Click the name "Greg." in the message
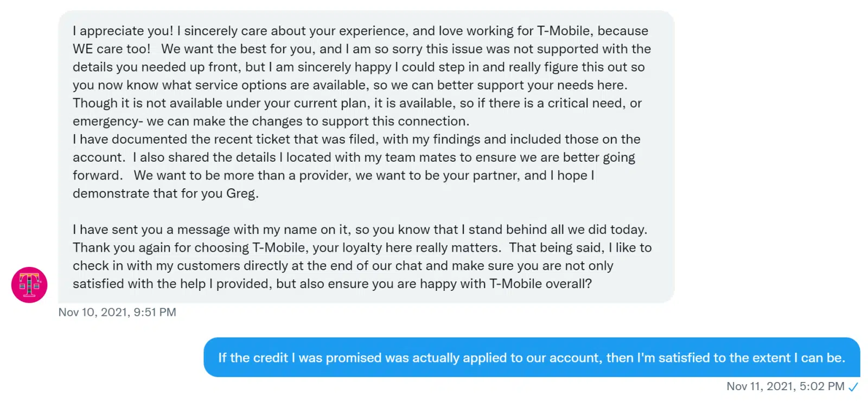Screen dimensions: 868x401 [x=242, y=194]
